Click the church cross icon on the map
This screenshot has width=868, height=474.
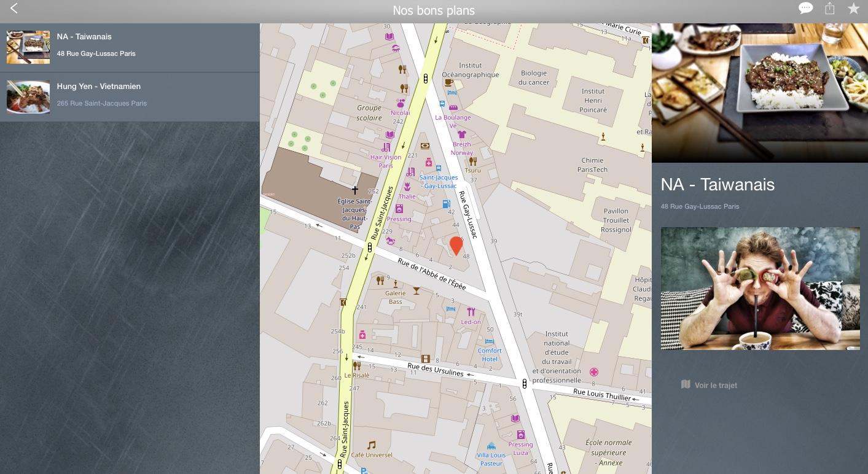pos(354,190)
